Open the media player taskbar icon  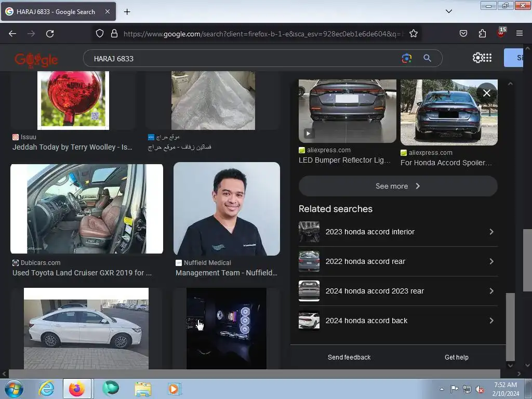pyautogui.click(x=174, y=389)
